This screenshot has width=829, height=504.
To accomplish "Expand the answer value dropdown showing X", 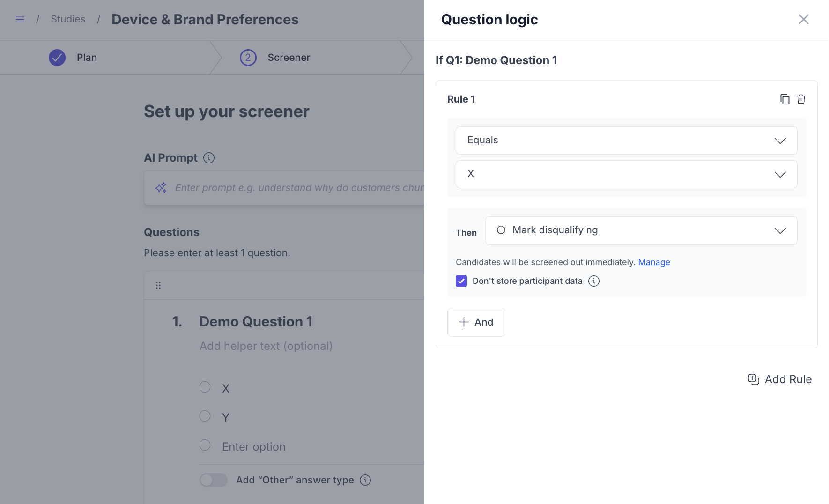I will 626,174.
